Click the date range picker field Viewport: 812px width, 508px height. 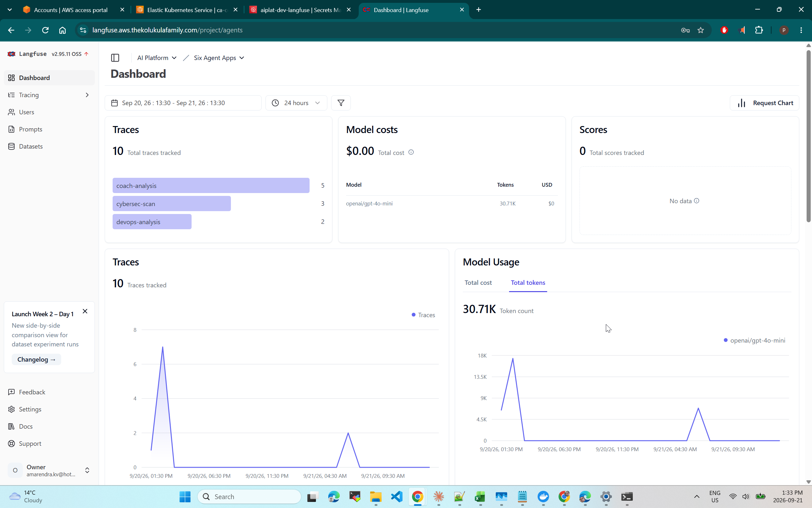point(183,103)
